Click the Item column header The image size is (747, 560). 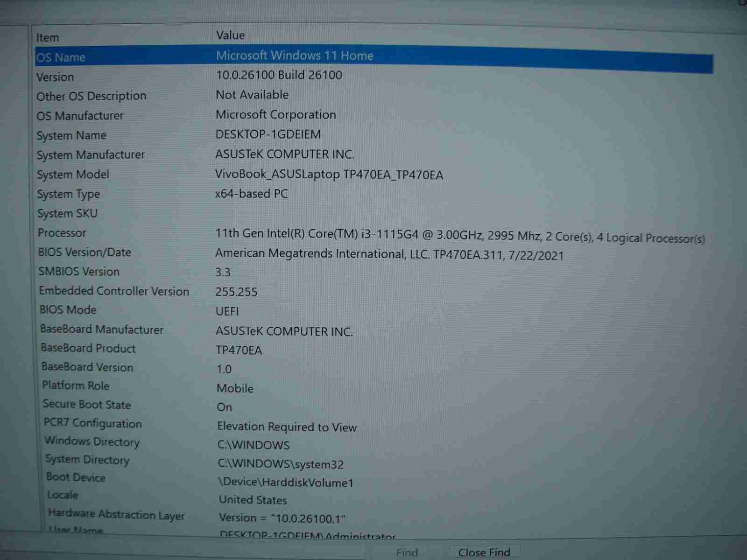coord(48,38)
